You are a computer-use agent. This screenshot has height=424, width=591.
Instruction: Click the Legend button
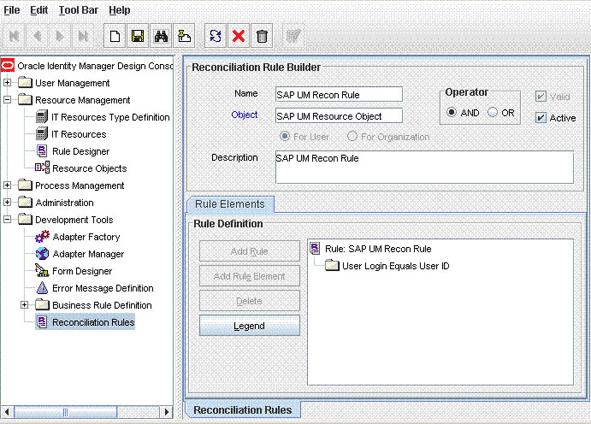pyautogui.click(x=250, y=326)
